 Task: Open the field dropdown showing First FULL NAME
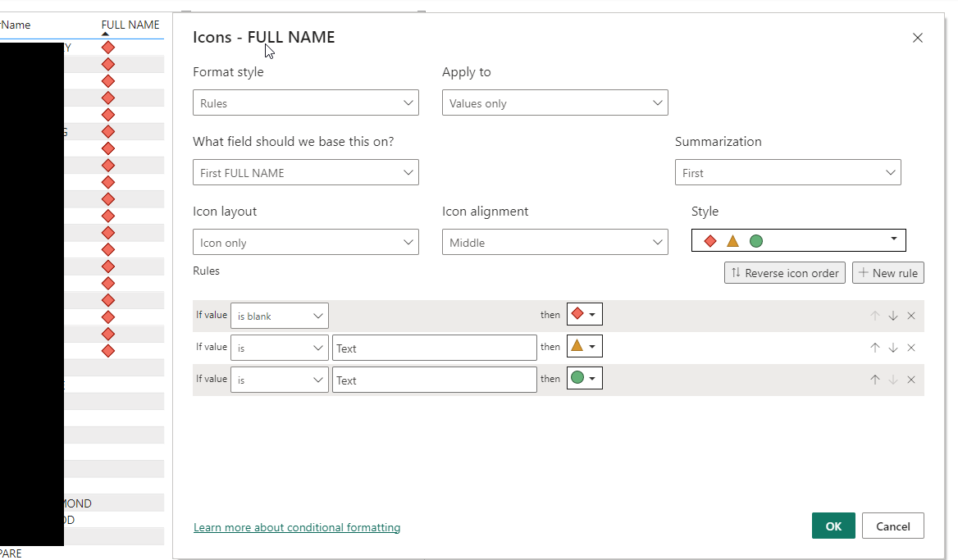click(305, 172)
